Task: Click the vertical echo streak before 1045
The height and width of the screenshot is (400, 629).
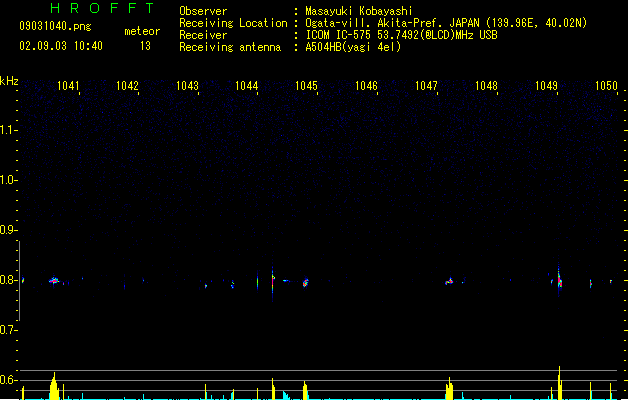Action: tap(273, 283)
